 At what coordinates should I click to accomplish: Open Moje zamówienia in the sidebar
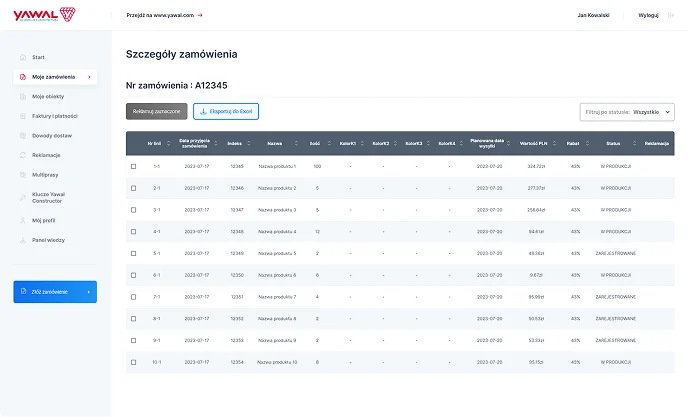pyautogui.click(x=55, y=77)
